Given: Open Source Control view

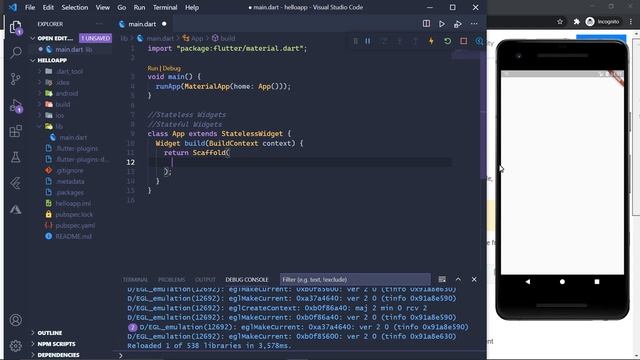Looking at the screenshot, I should 16,79.
